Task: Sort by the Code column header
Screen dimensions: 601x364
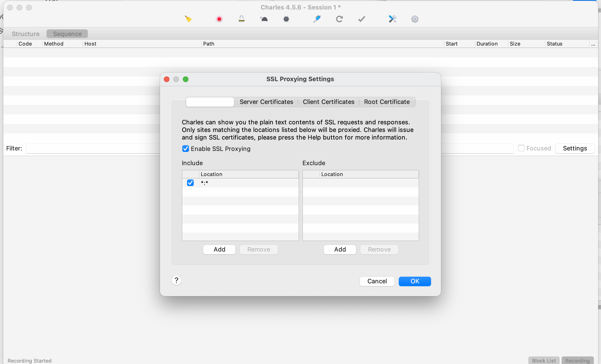Action: [29, 44]
